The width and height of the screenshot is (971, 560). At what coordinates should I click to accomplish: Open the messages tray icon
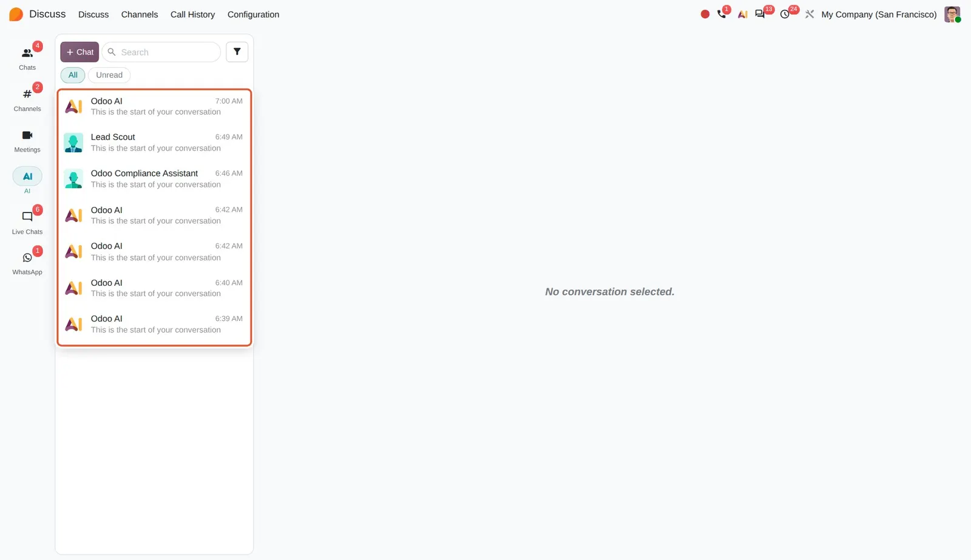click(x=760, y=14)
